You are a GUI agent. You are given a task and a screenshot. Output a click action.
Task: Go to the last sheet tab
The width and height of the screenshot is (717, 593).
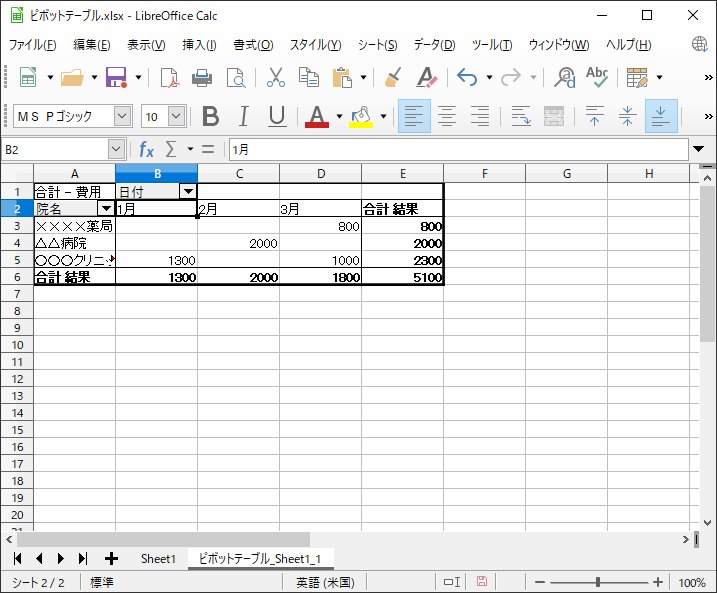(x=83, y=558)
